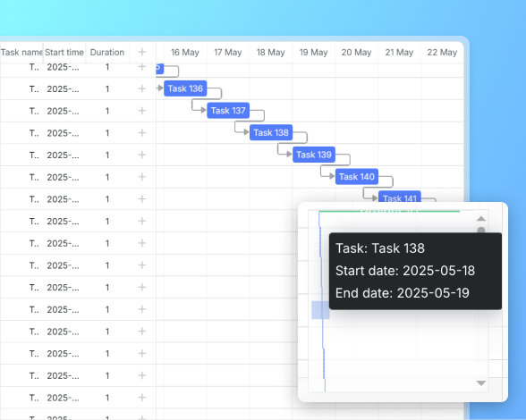Screen dimensions: 526x420
Task: Click the 20 May date header
Action: (x=356, y=53)
